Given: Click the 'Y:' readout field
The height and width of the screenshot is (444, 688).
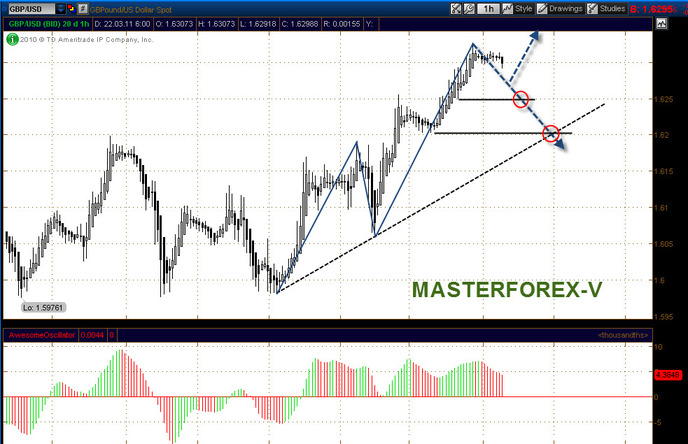Looking at the screenshot, I should pyautogui.click(x=369, y=24).
